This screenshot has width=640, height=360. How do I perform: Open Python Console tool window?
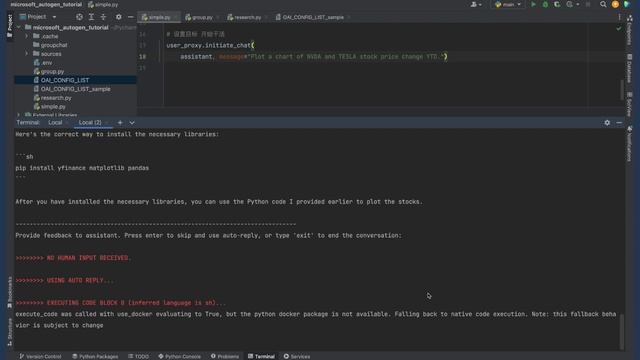(180, 356)
